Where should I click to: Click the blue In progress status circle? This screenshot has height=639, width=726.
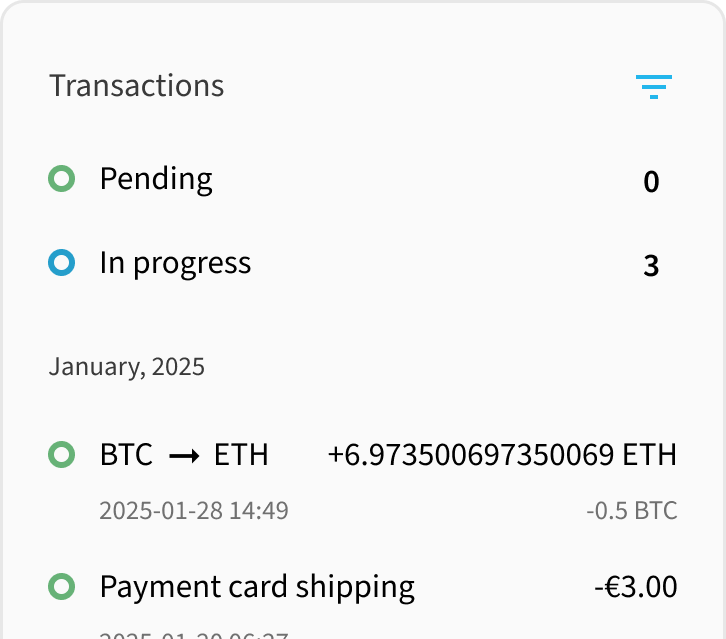click(62, 263)
